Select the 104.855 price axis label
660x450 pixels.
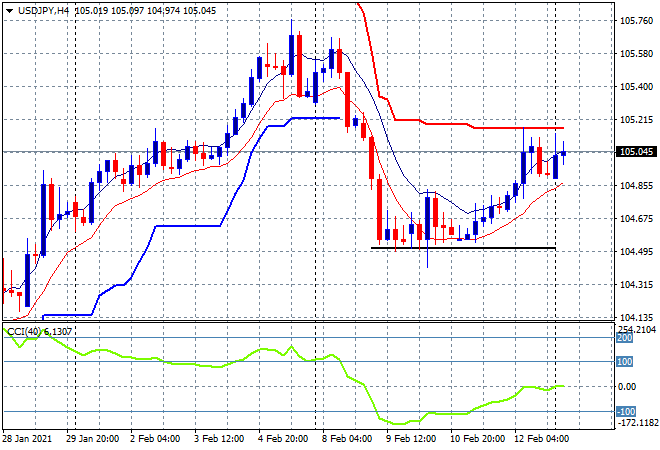(x=636, y=186)
